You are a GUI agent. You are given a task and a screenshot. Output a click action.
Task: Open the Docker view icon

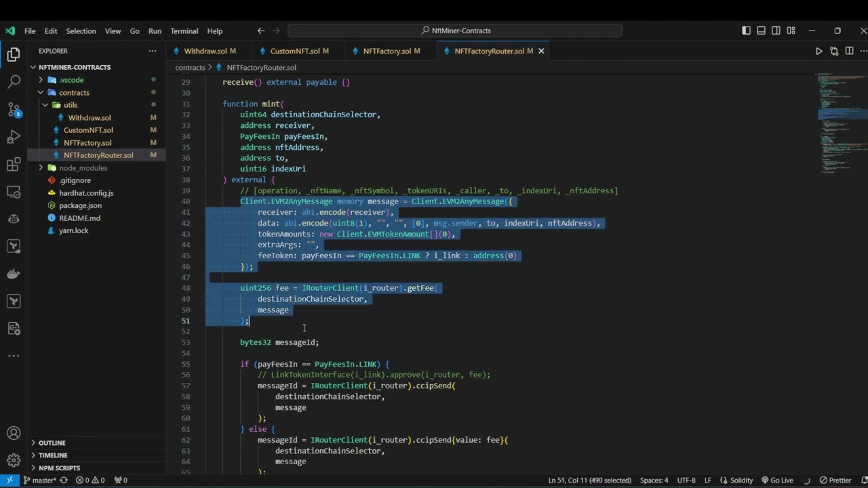click(x=14, y=274)
